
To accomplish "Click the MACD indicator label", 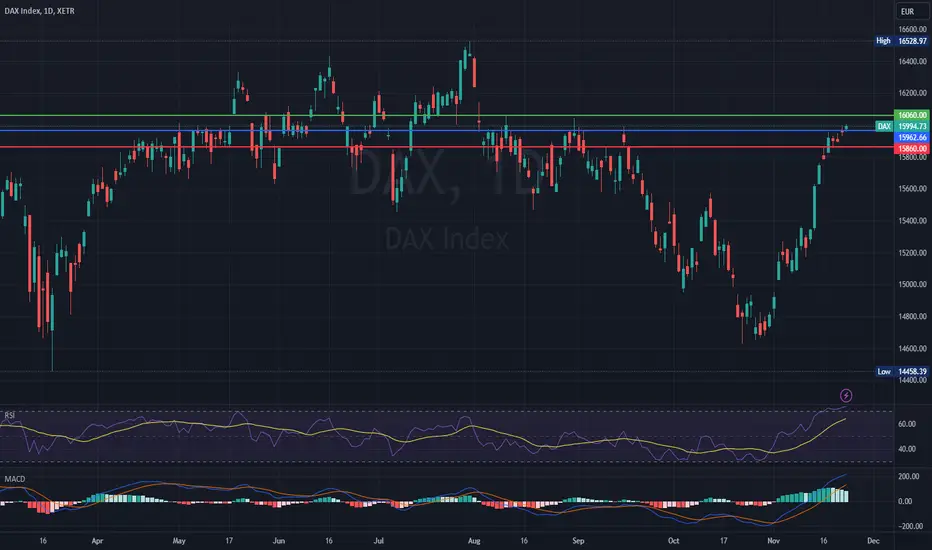I will (x=15, y=479).
